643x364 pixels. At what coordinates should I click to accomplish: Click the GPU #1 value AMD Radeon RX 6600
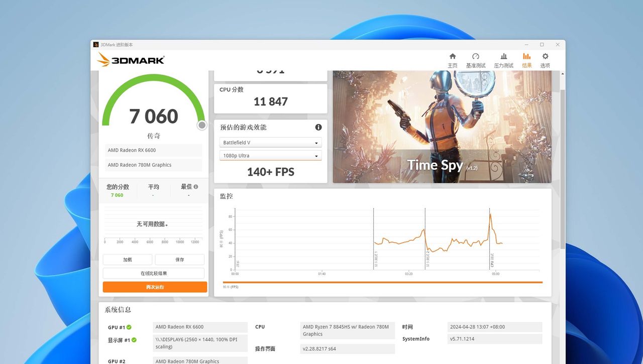(200, 327)
